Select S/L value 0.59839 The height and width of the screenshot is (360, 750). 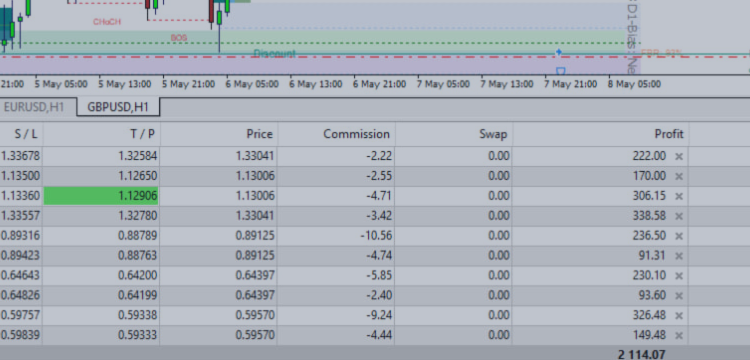click(x=21, y=336)
